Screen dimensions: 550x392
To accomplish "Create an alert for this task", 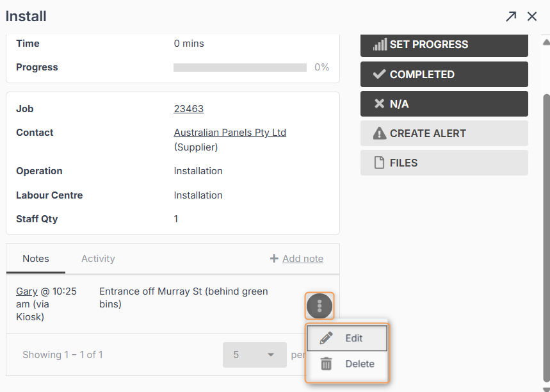I will click(x=444, y=133).
